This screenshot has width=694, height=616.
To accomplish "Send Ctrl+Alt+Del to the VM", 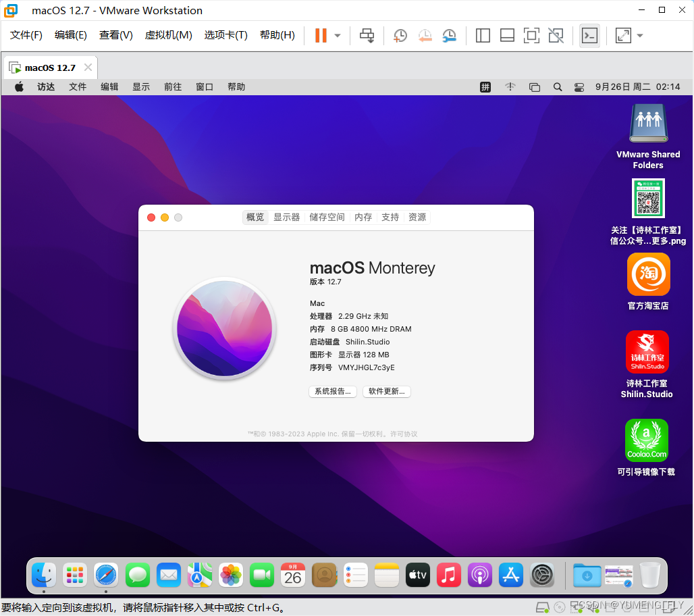I will [x=367, y=35].
